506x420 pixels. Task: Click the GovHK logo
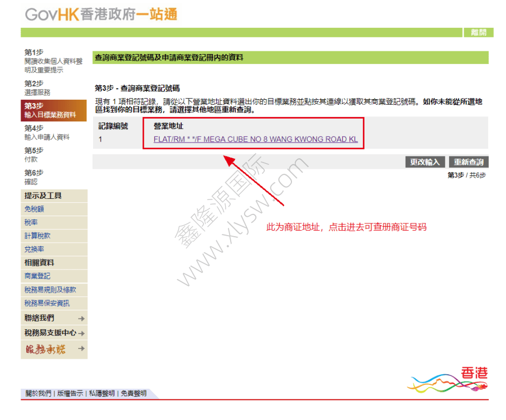click(100, 14)
